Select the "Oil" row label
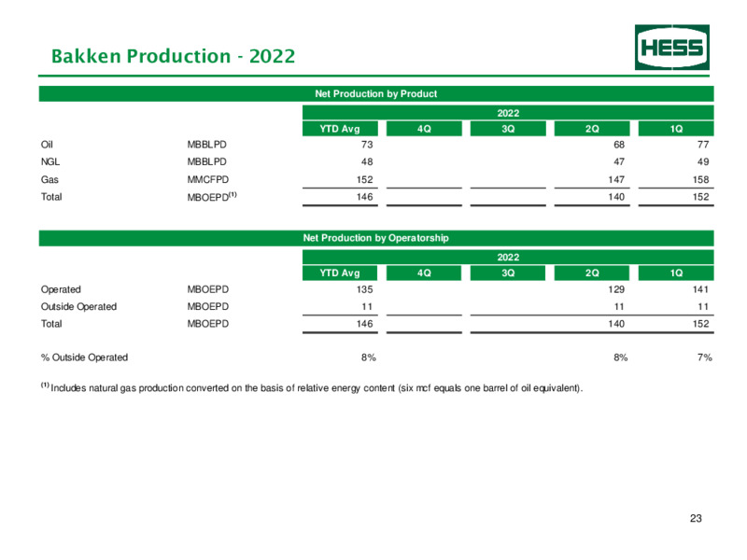The height and width of the screenshot is (560, 747). (47, 145)
